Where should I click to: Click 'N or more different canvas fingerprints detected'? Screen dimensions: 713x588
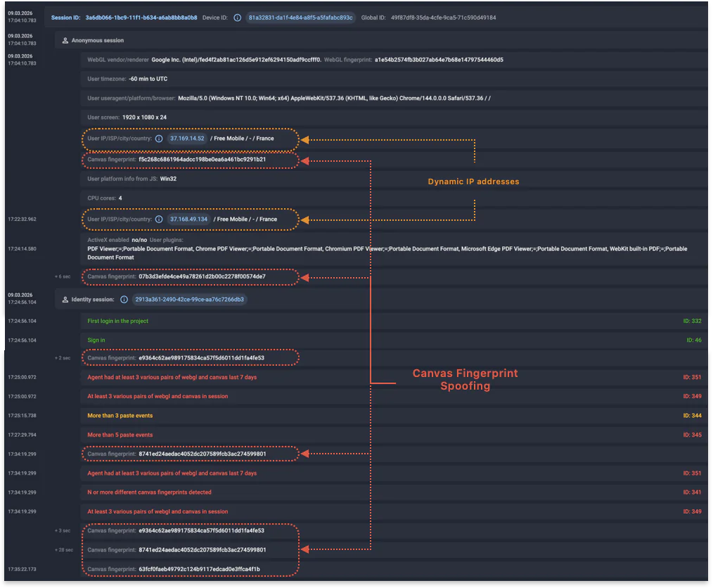coord(149,492)
